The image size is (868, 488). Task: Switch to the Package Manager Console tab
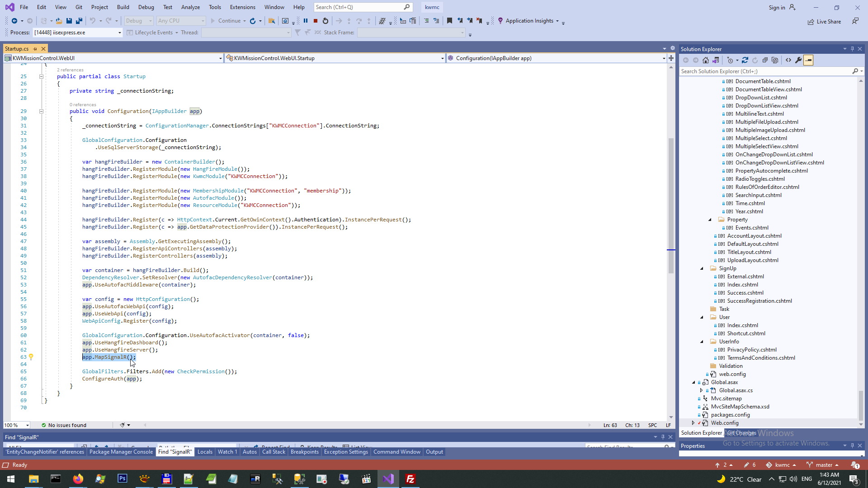tap(121, 452)
